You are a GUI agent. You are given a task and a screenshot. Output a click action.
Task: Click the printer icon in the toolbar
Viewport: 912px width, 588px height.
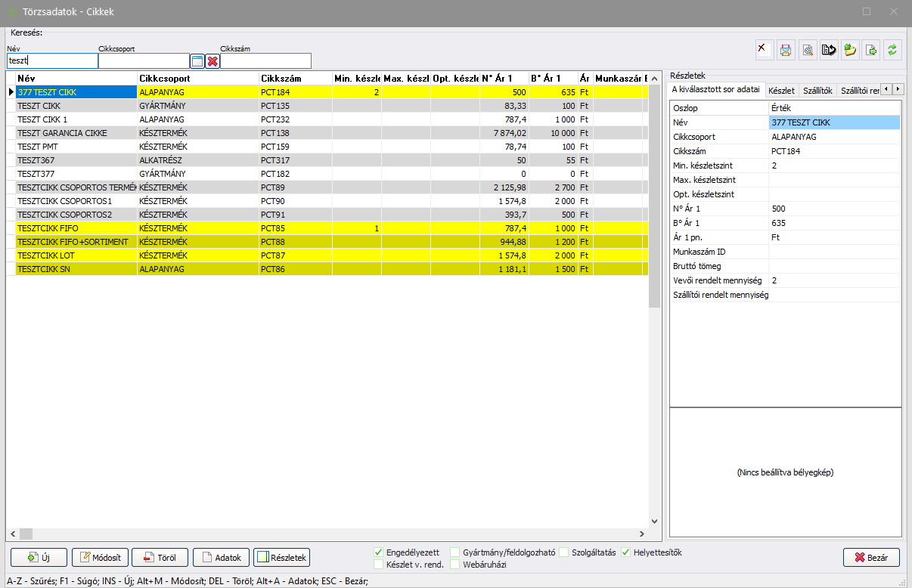(x=786, y=51)
